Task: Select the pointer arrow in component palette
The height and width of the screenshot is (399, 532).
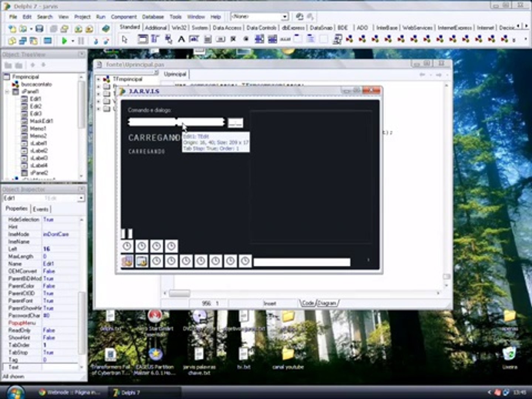Action: [x=125, y=39]
